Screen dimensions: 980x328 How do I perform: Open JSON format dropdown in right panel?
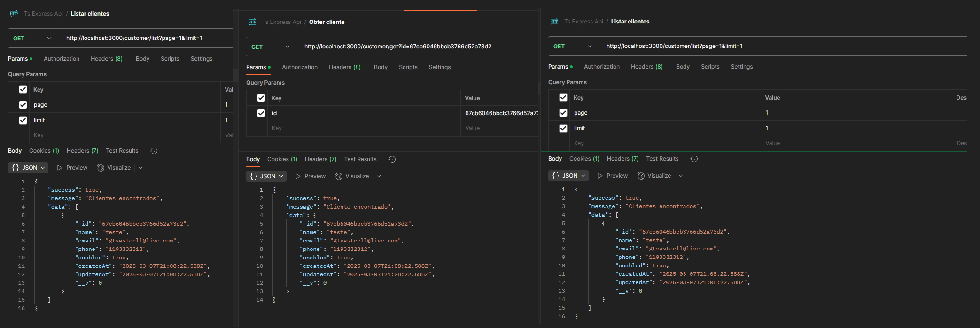(568, 176)
